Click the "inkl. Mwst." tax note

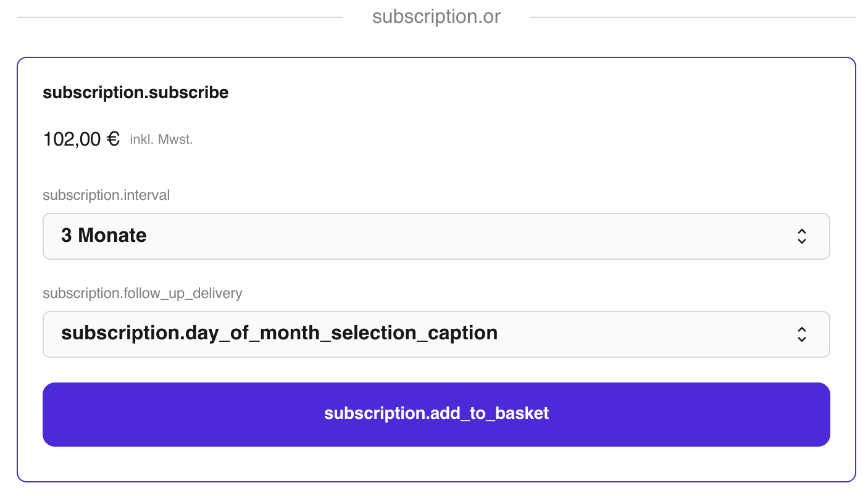(x=161, y=140)
